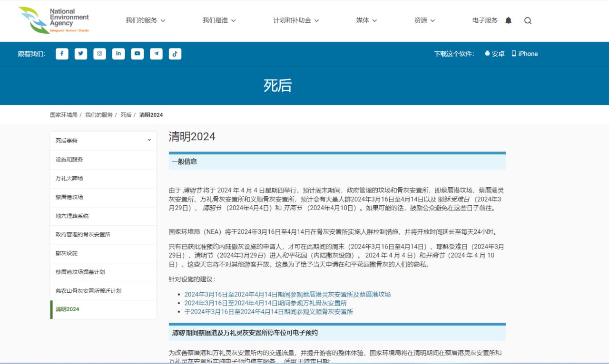Expand the 媒体 menu
609x364 pixels.
(366, 20)
